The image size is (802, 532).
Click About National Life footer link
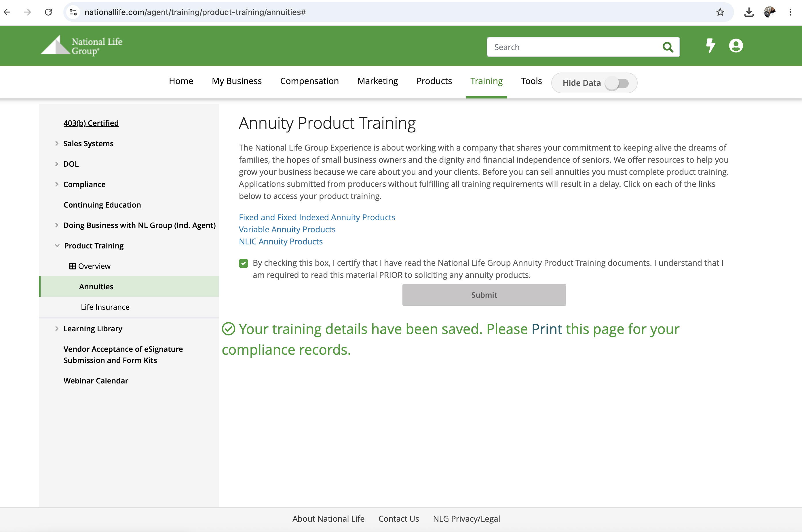[x=328, y=518]
